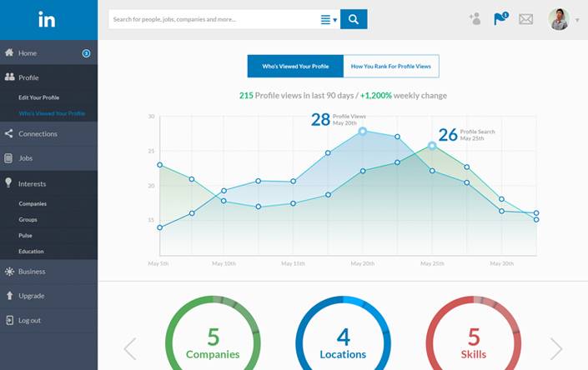Image resolution: width=588 pixels, height=370 pixels.
Task: Click the 26 Profile Search peak marker
Action: point(432,146)
